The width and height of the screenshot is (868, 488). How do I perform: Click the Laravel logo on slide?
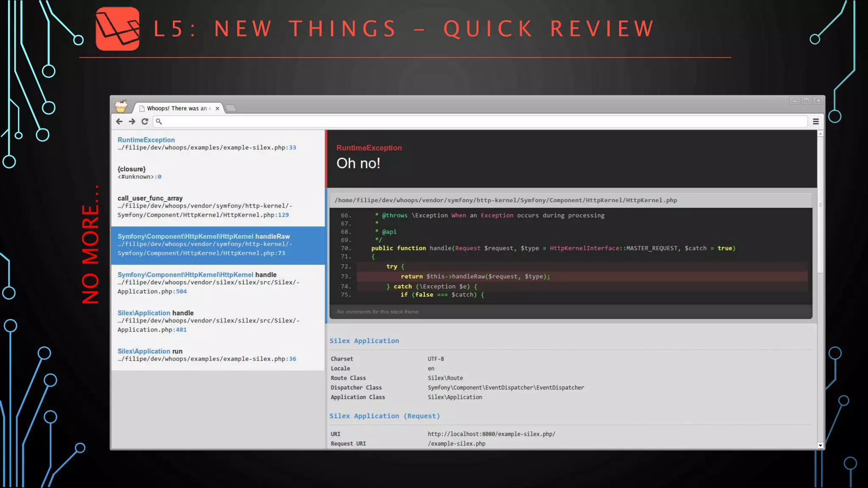coord(117,29)
